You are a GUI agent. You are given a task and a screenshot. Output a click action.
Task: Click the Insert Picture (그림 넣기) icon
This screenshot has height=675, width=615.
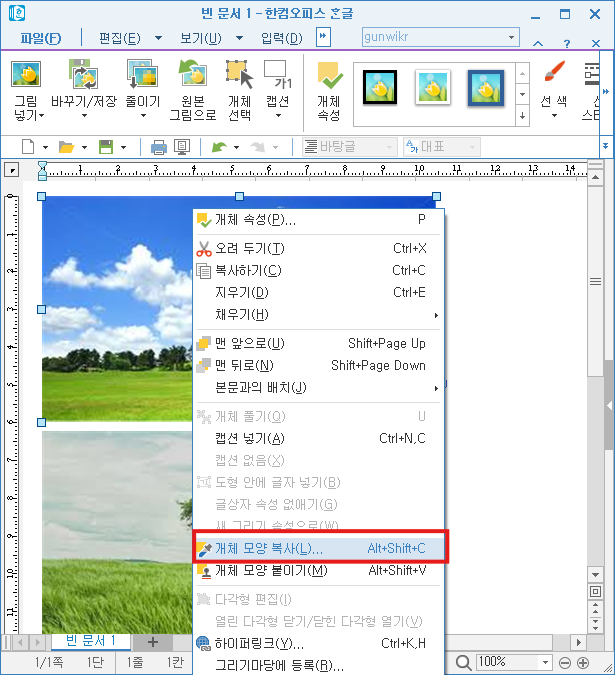[x=26, y=77]
